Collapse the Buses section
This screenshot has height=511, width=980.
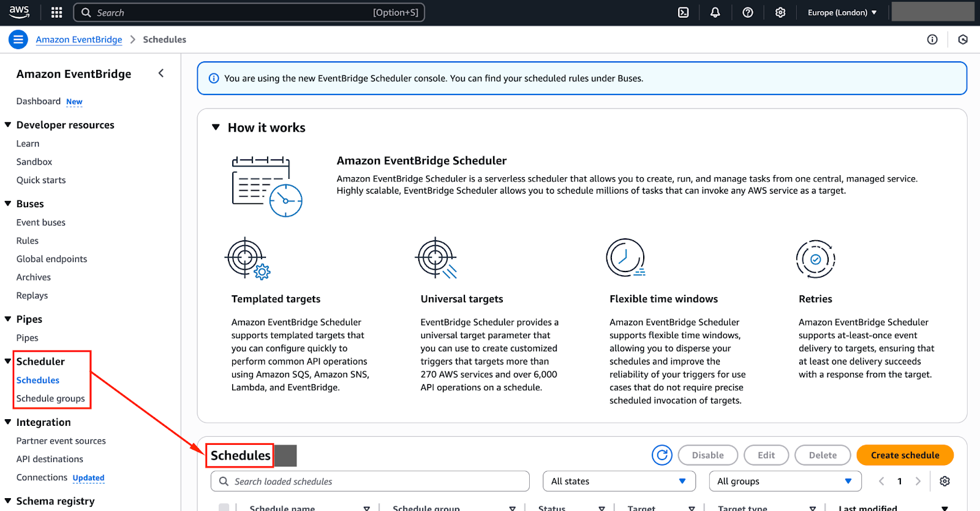pyautogui.click(x=8, y=203)
